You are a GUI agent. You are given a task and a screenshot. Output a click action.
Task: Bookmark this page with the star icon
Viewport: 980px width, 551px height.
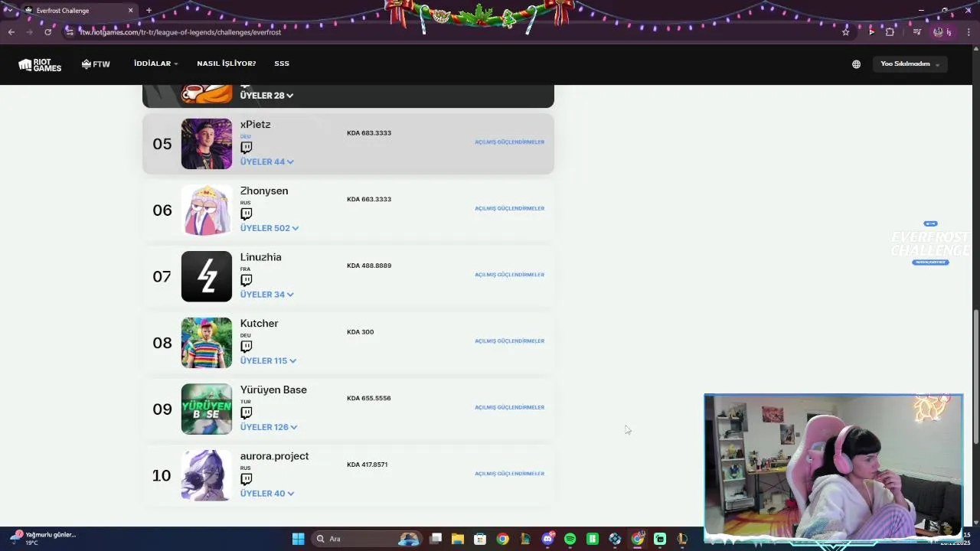tap(845, 32)
